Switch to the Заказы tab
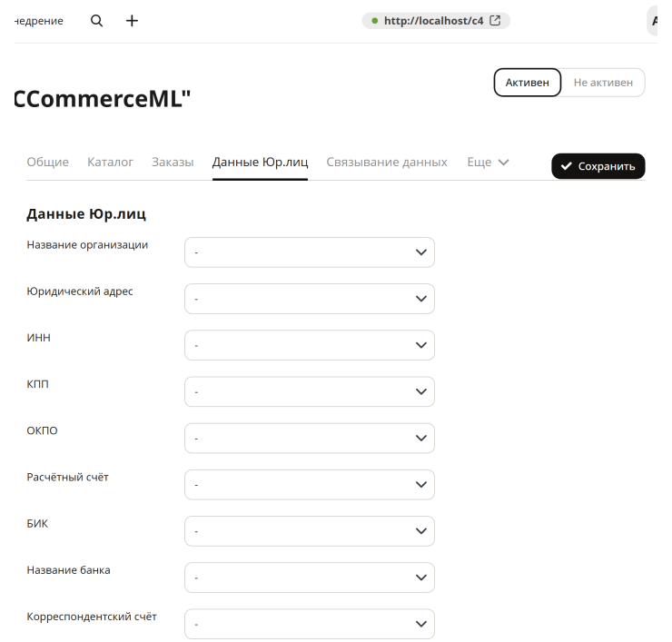The image size is (672, 642). (x=173, y=162)
